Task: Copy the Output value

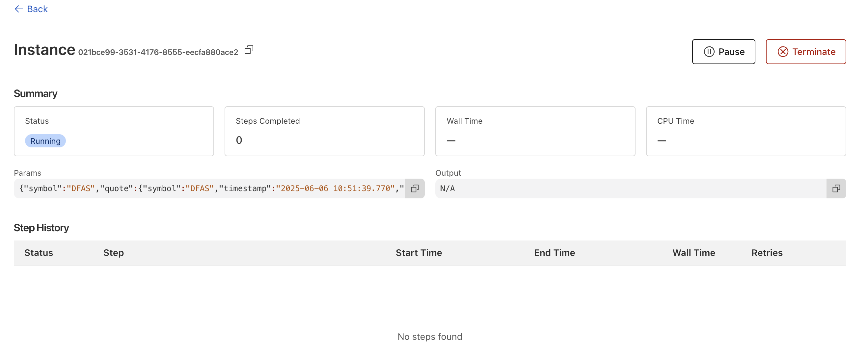Action: tap(836, 189)
